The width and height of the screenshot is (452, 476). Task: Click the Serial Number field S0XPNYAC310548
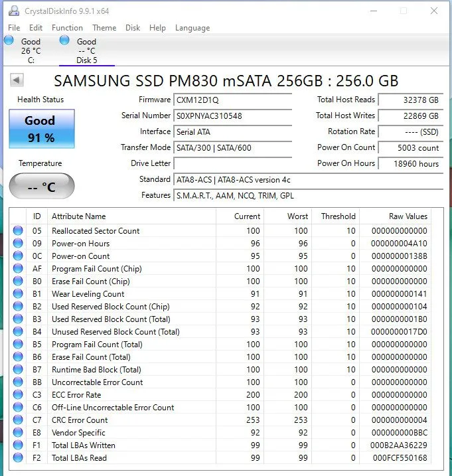[232, 116]
